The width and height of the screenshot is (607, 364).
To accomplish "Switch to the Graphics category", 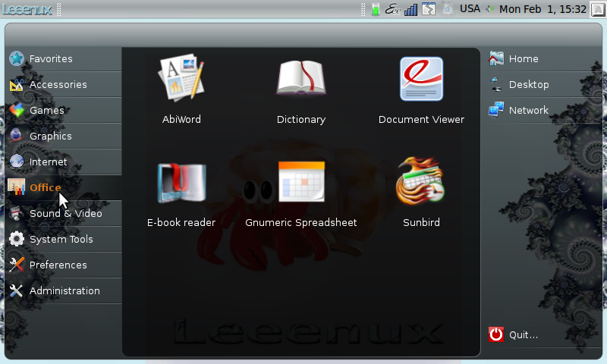I will tap(64, 136).
